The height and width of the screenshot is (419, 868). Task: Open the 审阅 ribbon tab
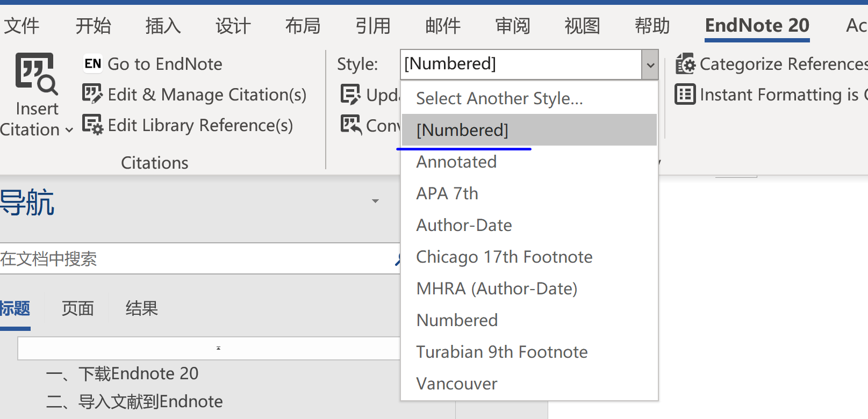(513, 25)
